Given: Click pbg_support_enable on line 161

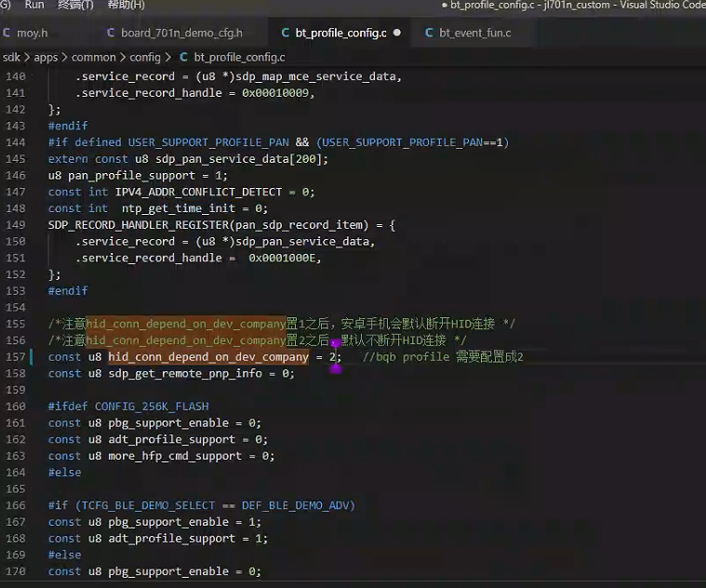Looking at the screenshot, I should [168, 422].
